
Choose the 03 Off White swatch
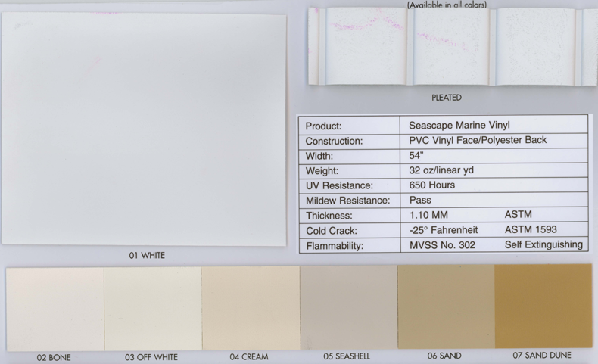coord(153,308)
